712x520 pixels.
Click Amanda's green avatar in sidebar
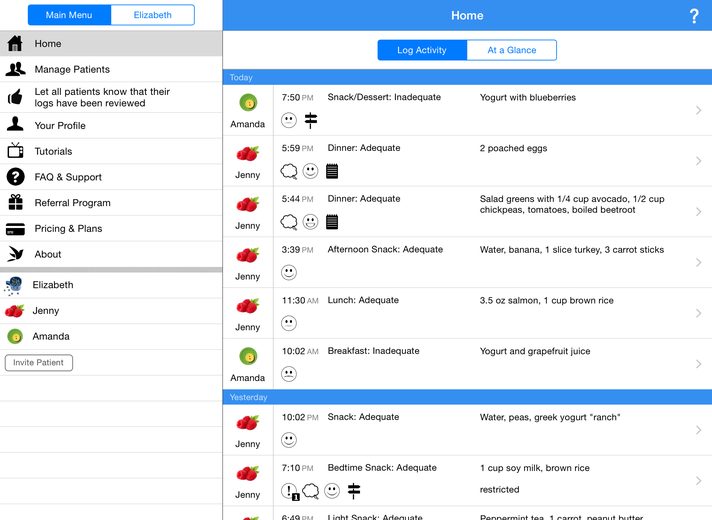[15, 337]
